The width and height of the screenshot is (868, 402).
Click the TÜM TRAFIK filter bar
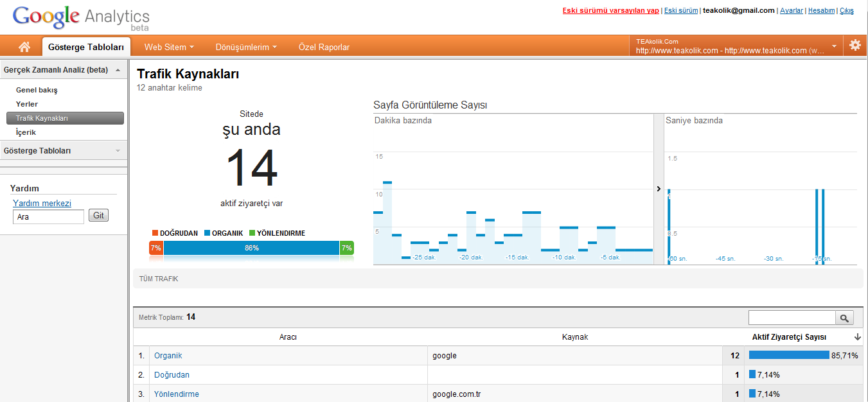(x=498, y=279)
